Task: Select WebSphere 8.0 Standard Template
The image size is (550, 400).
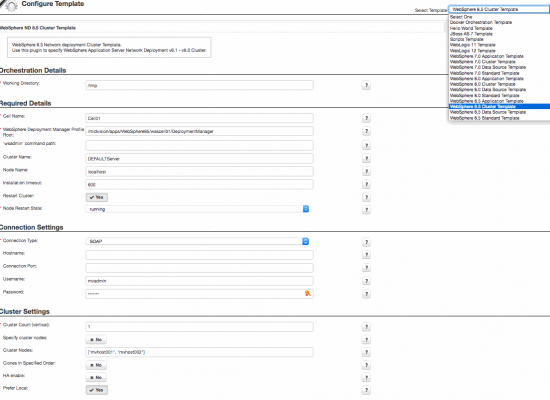Action: point(499,95)
